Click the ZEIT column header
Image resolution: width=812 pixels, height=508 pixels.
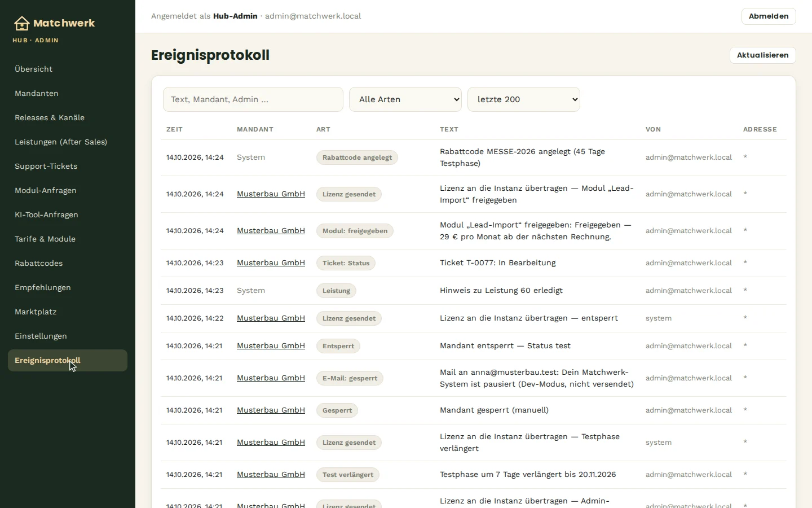[x=174, y=129]
